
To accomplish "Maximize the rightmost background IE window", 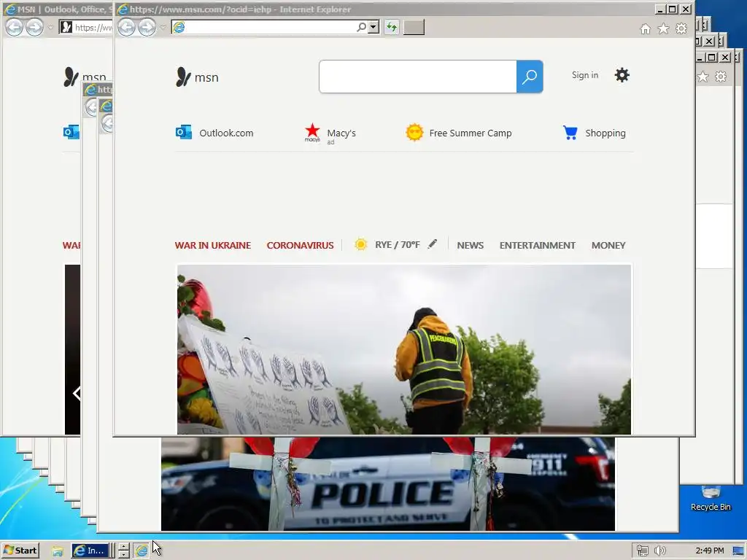I will coord(712,58).
